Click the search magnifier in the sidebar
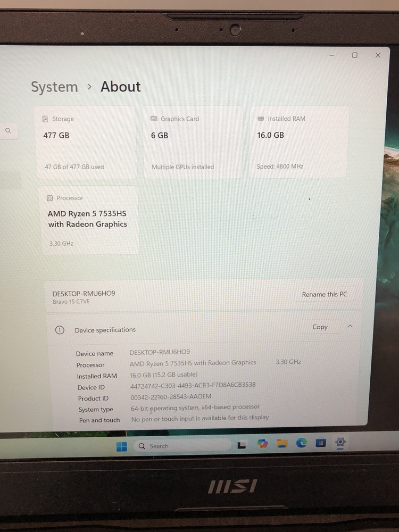Viewport: 399px width, 532px height. (8, 131)
